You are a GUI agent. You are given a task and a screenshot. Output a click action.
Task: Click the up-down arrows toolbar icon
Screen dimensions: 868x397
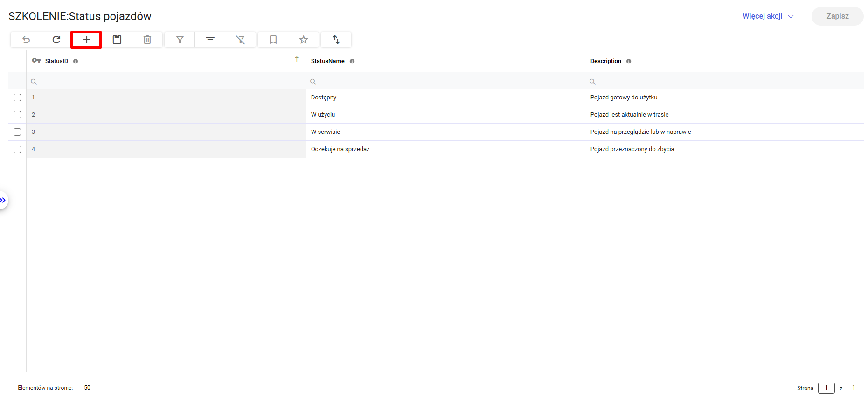click(x=336, y=40)
